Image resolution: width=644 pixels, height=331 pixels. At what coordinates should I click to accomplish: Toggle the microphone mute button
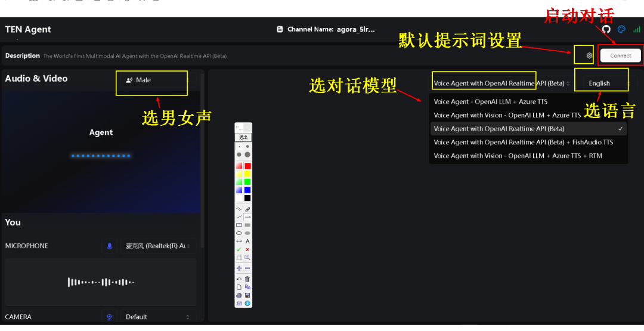(x=109, y=246)
